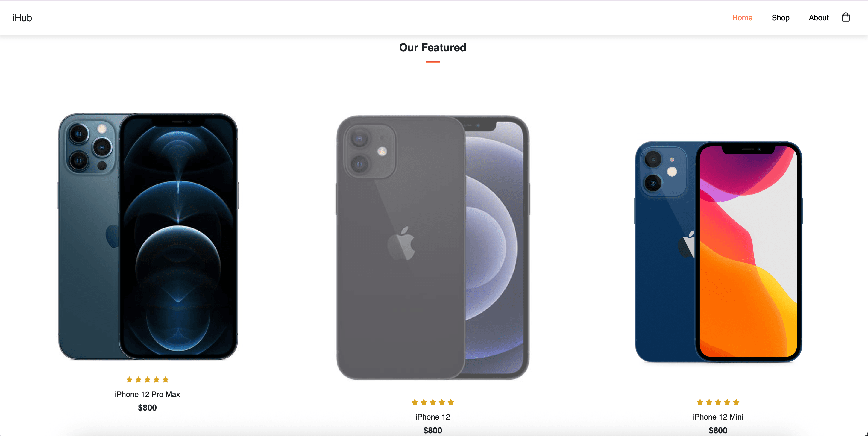Click fifth star under iPhone 12 Pro Max
Image resolution: width=868 pixels, height=436 pixels.
[166, 380]
